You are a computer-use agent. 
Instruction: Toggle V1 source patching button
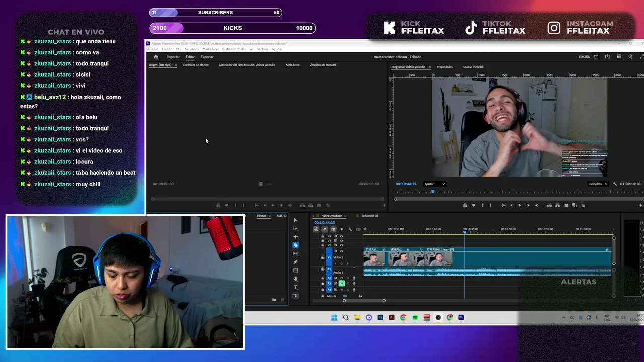pyautogui.click(x=329, y=257)
